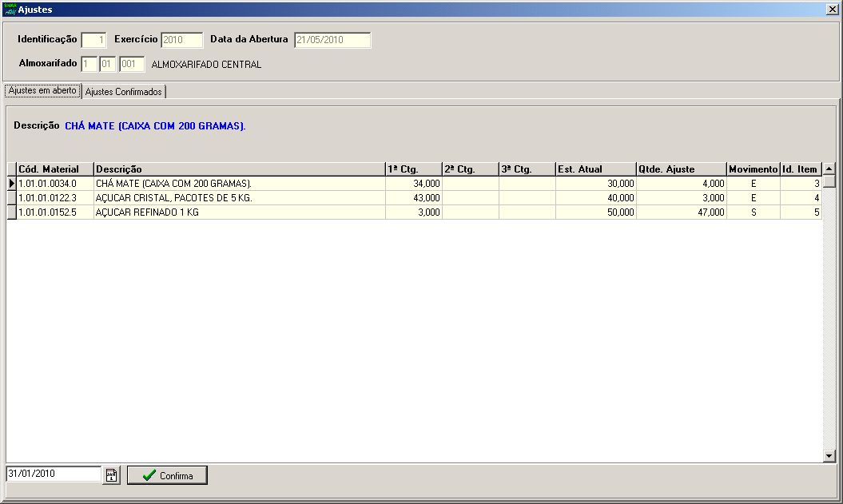This screenshot has height=504, width=843.
Task: Click the Qtde. Ajuste column header
Action: [681, 169]
